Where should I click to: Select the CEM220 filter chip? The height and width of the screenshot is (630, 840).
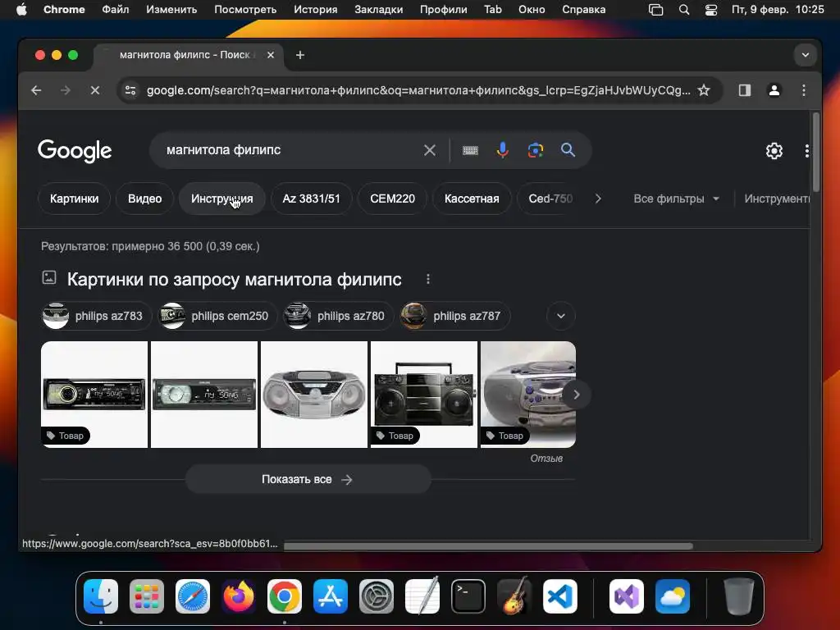coord(392,199)
